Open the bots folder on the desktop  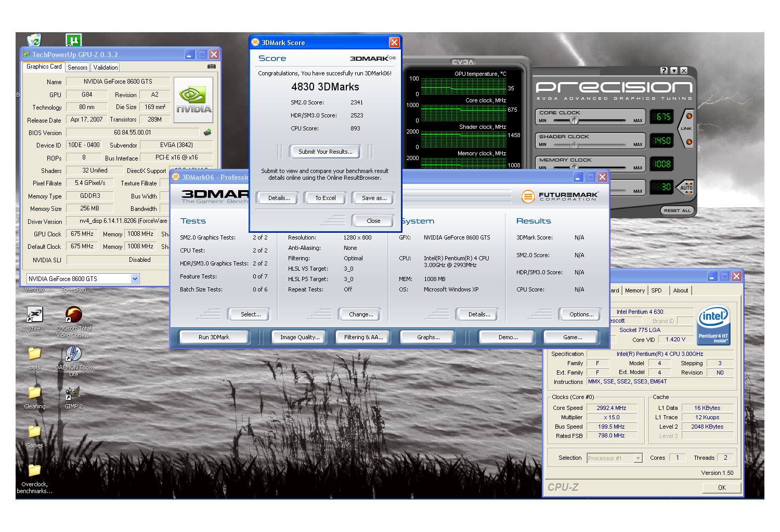tap(34, 354)
